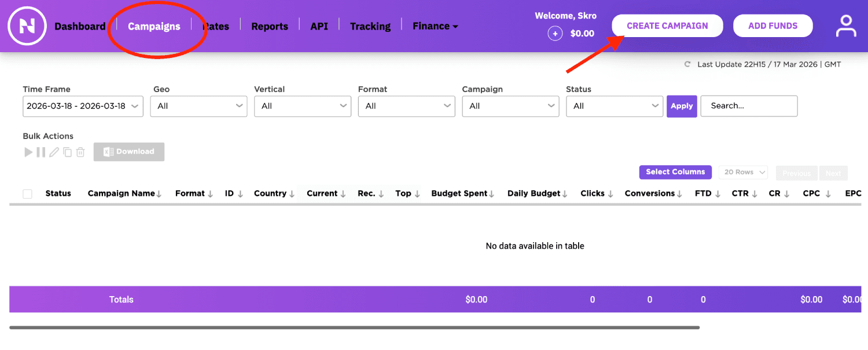
Task: Sort by Country column header
Action: pyautogui.click(x=274, y=194)
